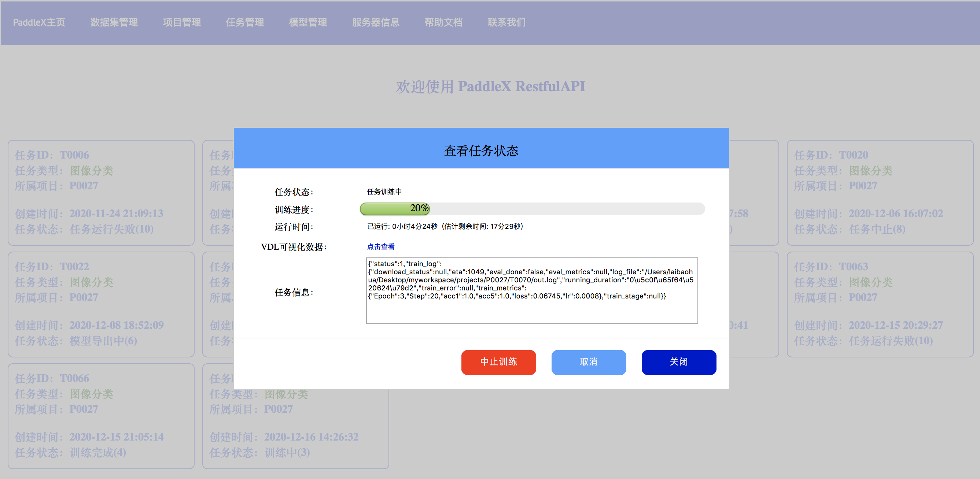Click the 中止训练 stop training button
Image resolution: width=980 pixels, height=479 pixels.
coord(498,362)
